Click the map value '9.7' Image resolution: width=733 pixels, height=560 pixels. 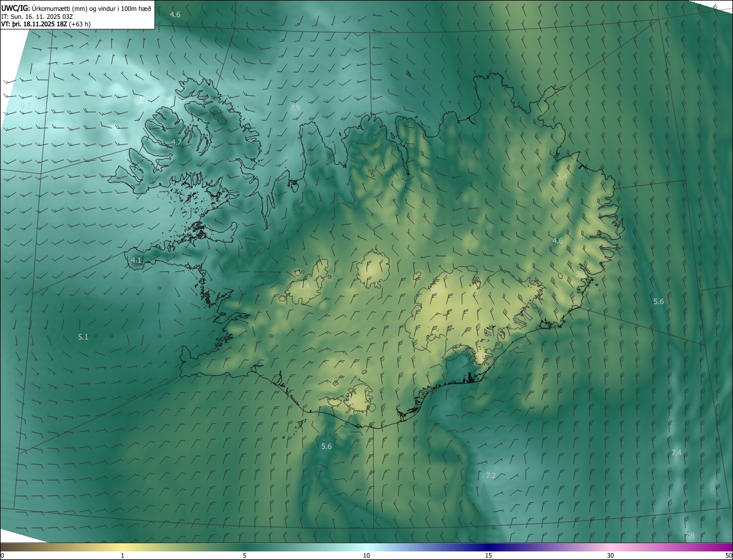pyautogui.click(x=25, y=107)
